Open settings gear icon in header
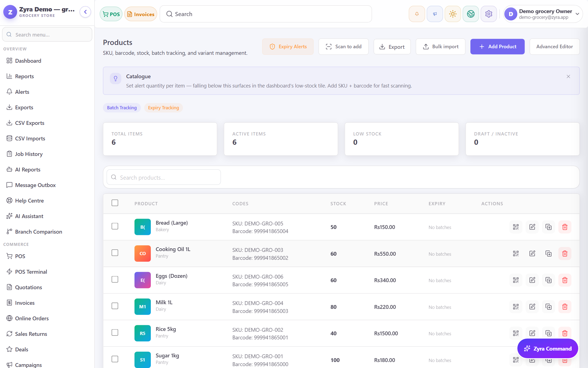Screen dimensions: 588x368 point(489,14)
